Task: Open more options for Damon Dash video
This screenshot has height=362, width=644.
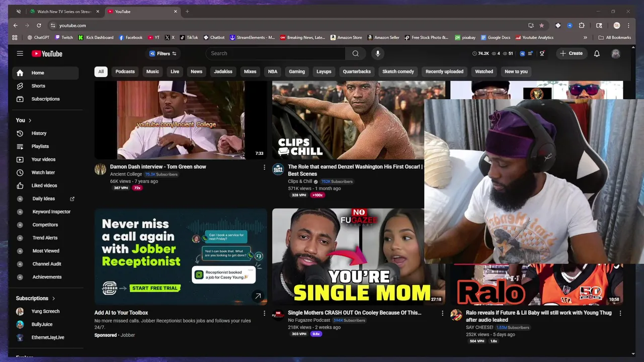Action: click(264, 167)
